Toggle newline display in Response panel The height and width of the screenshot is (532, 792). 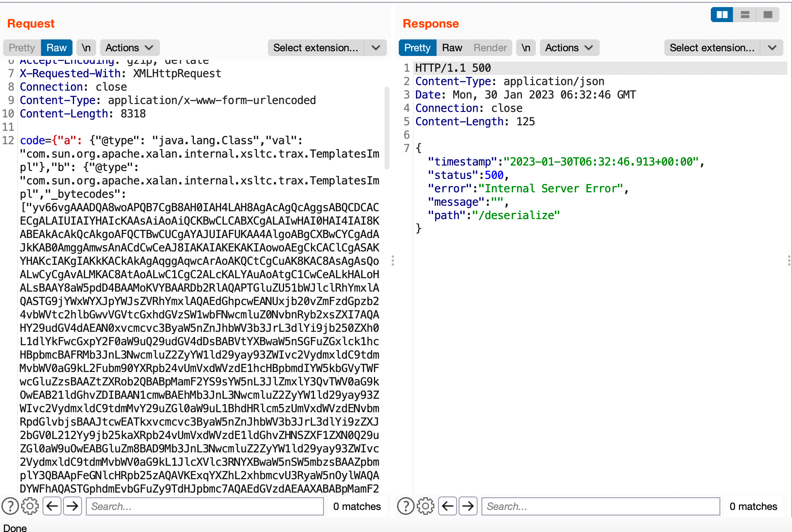point(526,48)
